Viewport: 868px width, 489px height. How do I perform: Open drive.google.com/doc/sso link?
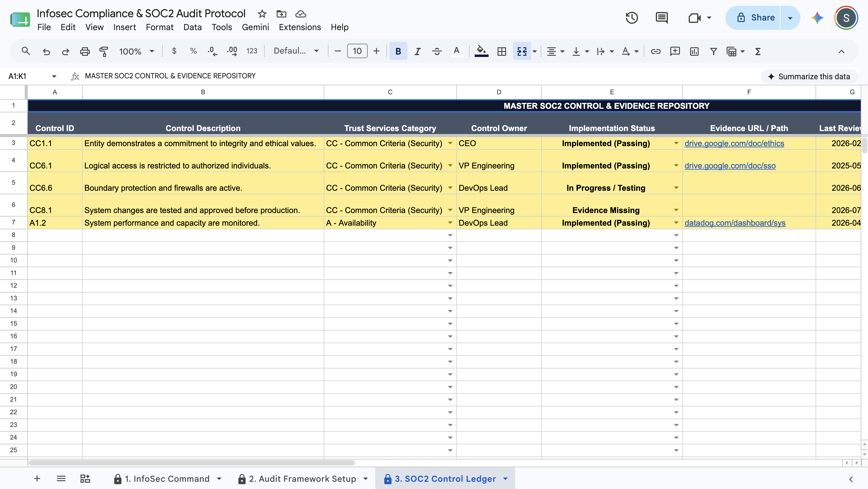[730, 166]
